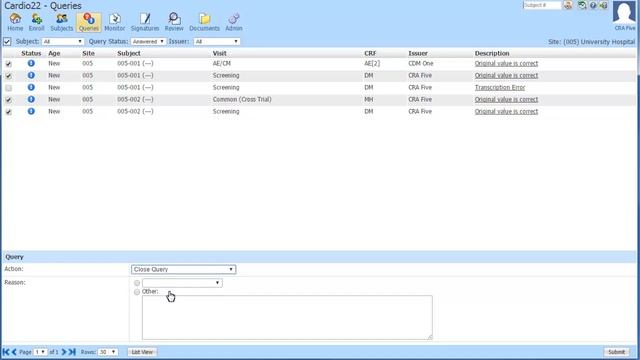
Task: Open AE/CM row 'Original value is correct' link
Action: [506, 64]
